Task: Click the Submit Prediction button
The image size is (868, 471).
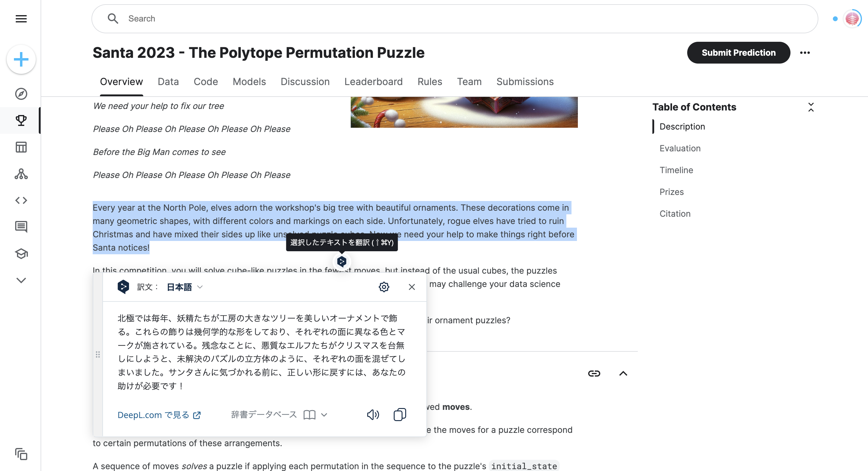Action: pyautogui.click(x=738, y=53)
